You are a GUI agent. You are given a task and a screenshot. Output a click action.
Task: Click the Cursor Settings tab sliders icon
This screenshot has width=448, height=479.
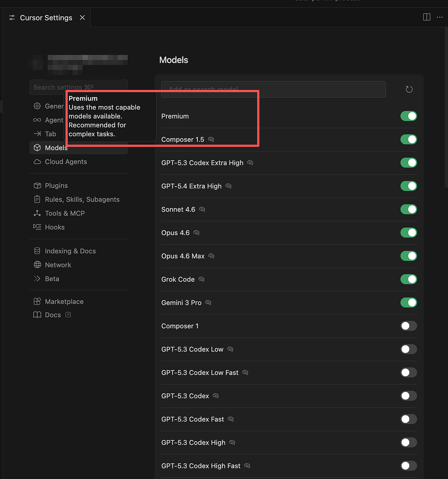click(12, 18)
